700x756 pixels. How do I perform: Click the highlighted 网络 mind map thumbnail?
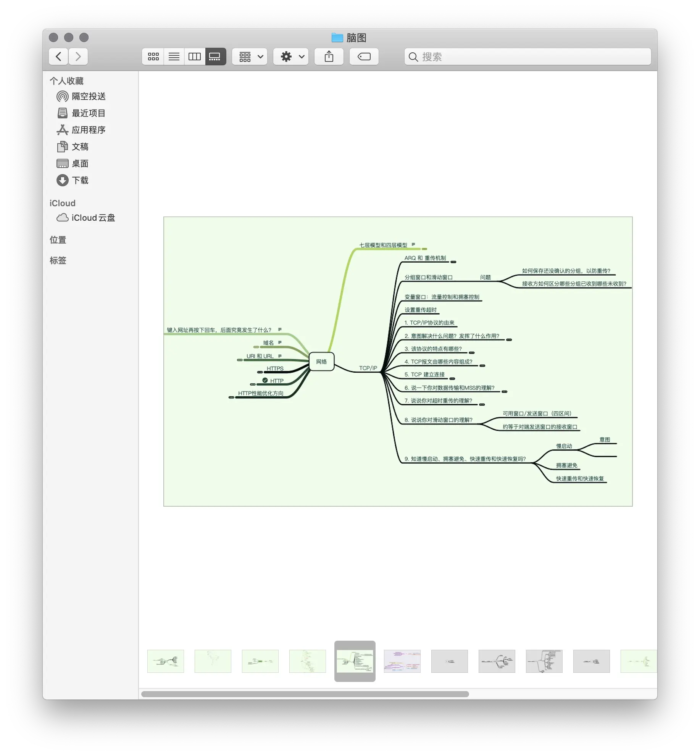click(x=355, y=661)
